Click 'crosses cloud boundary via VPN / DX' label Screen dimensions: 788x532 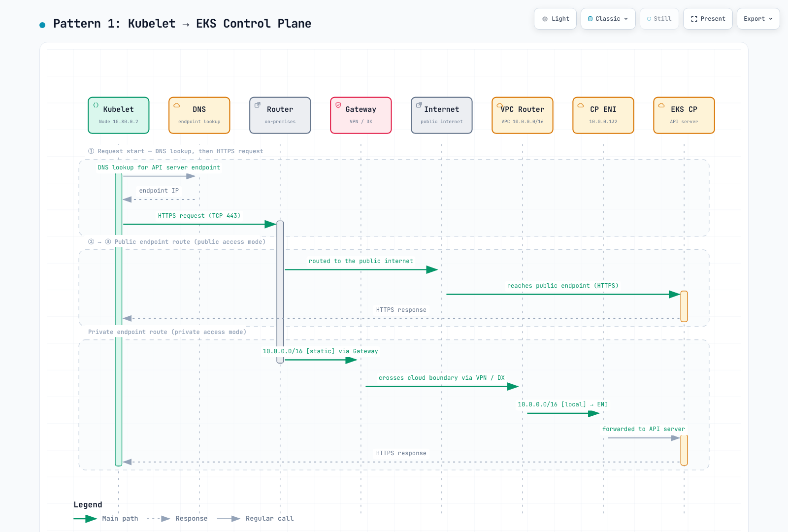(442, 378)
